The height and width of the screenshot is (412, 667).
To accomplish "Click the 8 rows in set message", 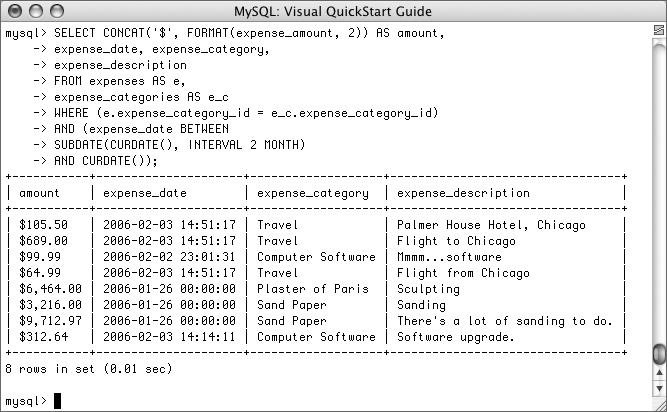I will 88,369.
